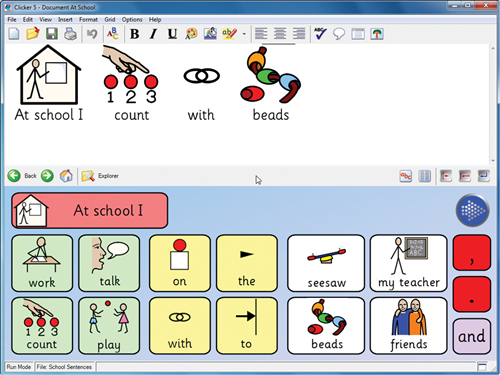Screen dimensions: 500x375
Task: Go to the Home grid icon
Action: 66,176
